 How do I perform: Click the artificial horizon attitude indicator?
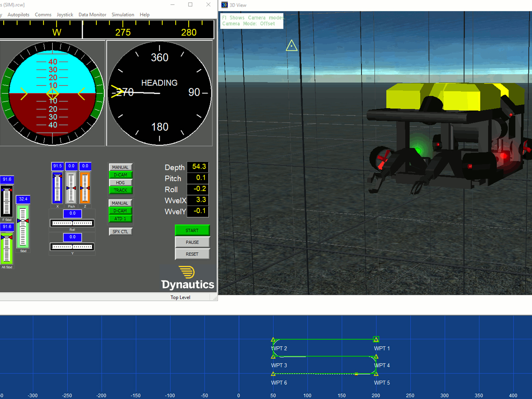click(x=52, y=93)
